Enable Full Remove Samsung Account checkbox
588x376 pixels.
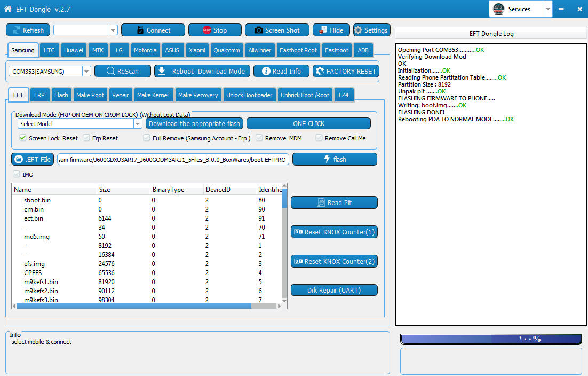click(147, 138)
